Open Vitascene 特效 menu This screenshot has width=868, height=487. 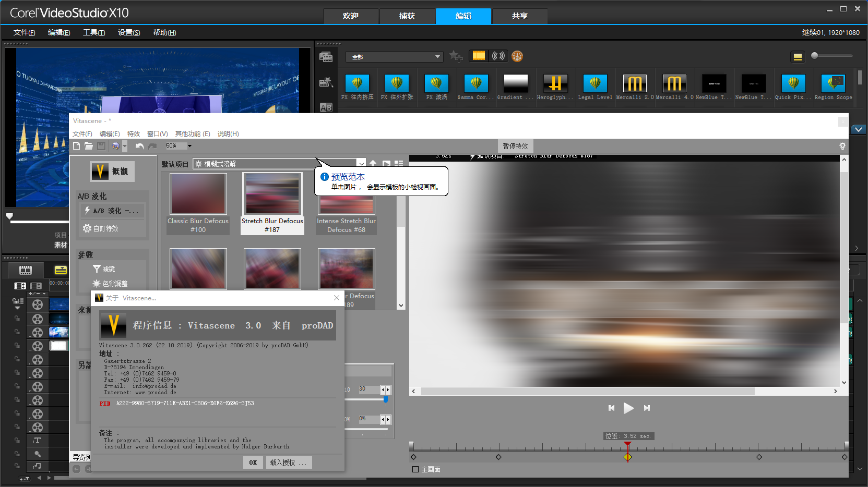134,134
